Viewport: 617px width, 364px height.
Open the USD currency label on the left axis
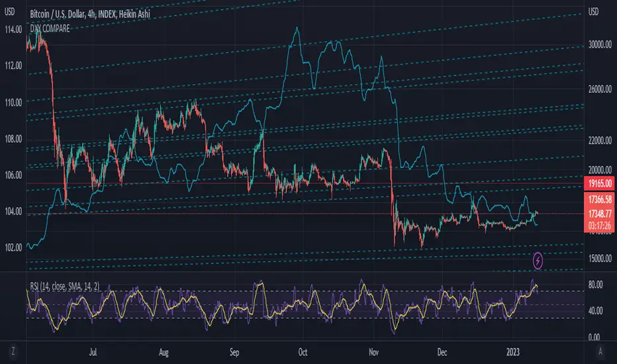point(9,12)
